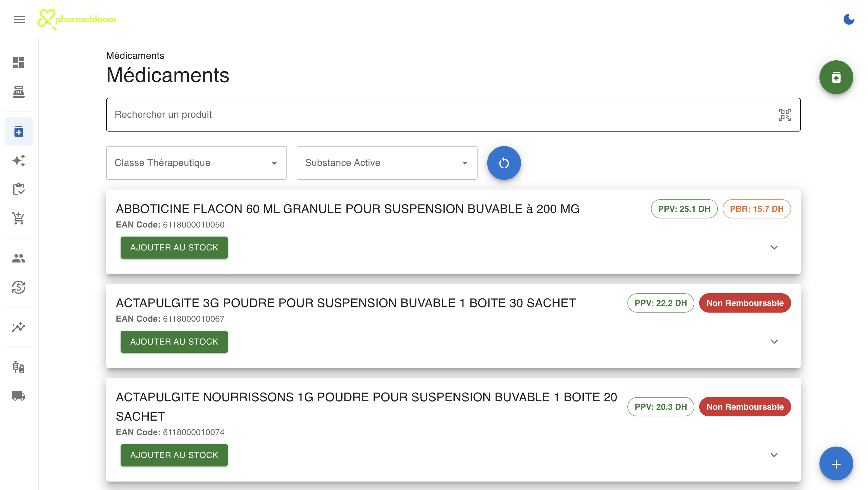This screenshot has width=868, height=490.
Task: Open the vaccines syringe sidebar icon
Action: [x=19, y=367]
